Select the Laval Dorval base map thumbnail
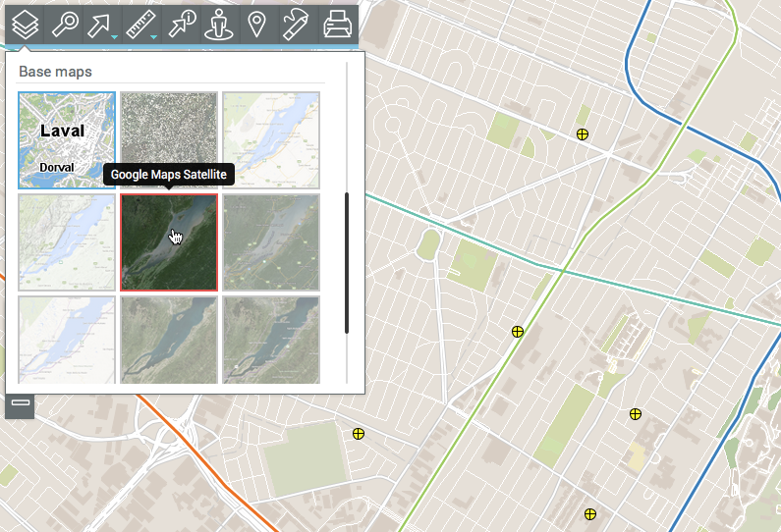The height and width of the screenshot is (532, 781). click(x=67, y=140)
